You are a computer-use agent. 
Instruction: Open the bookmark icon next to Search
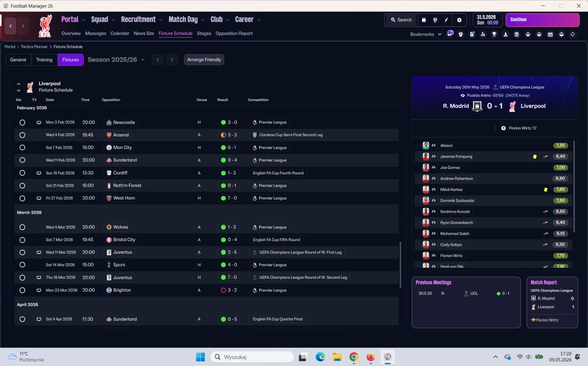[424, 20]
